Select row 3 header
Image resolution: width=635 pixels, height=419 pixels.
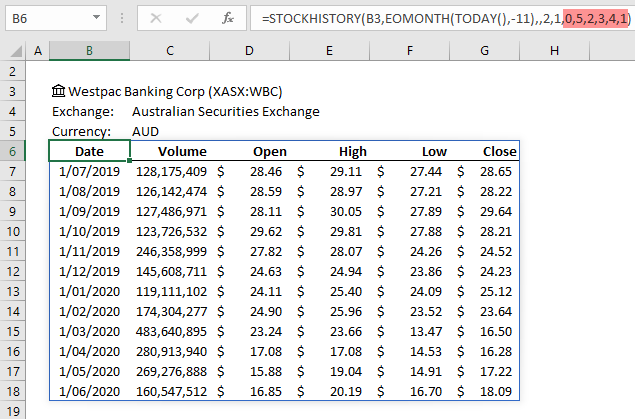pyautogui.click(x=13, y=91)
